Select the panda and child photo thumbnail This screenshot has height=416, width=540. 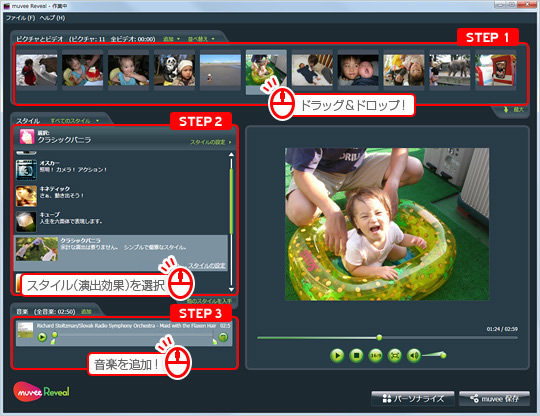coord(174,70)
